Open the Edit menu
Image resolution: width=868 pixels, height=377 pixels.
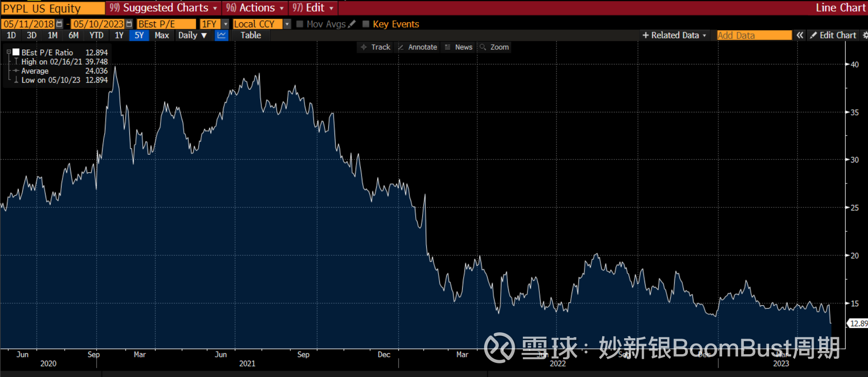coord(313,8)
